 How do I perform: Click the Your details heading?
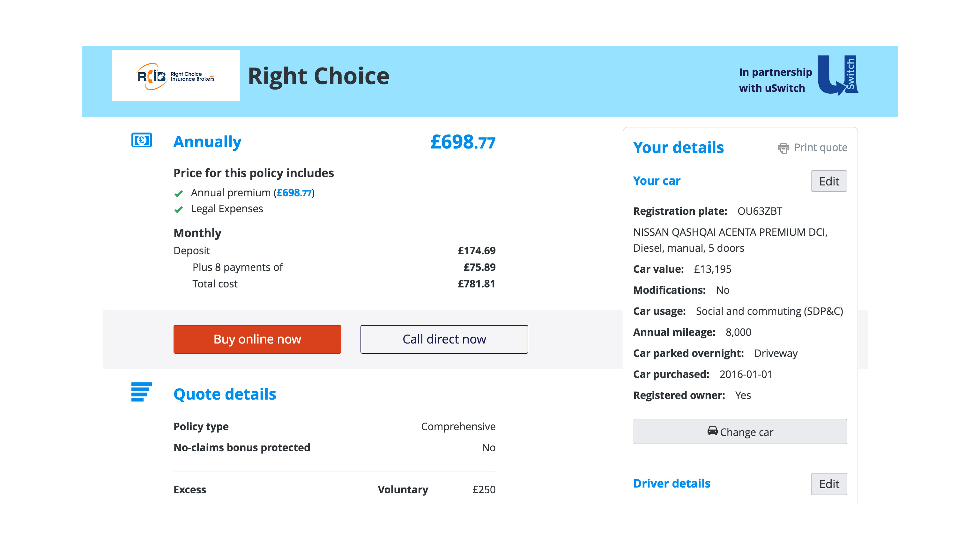coord(678,148)
